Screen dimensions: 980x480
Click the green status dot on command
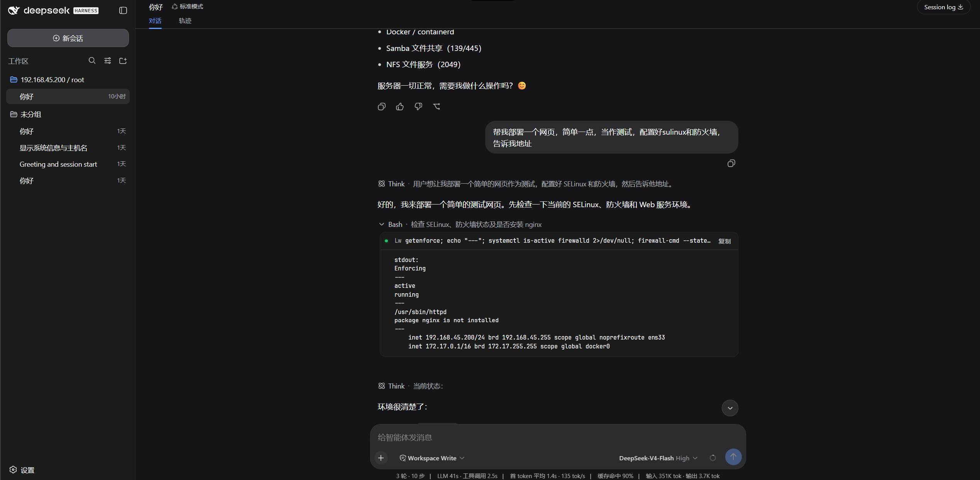(386, 241)
